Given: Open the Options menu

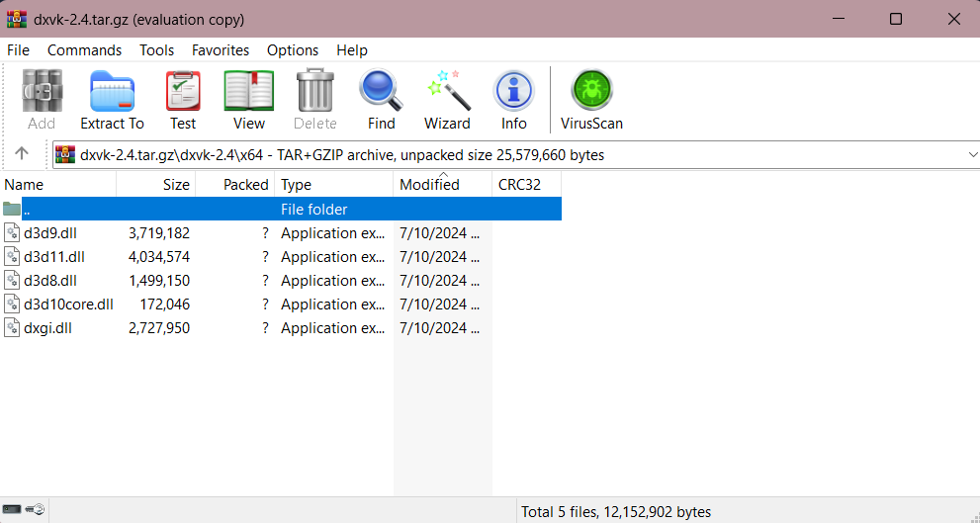Looking at the screenshot, I should point(293,50).
